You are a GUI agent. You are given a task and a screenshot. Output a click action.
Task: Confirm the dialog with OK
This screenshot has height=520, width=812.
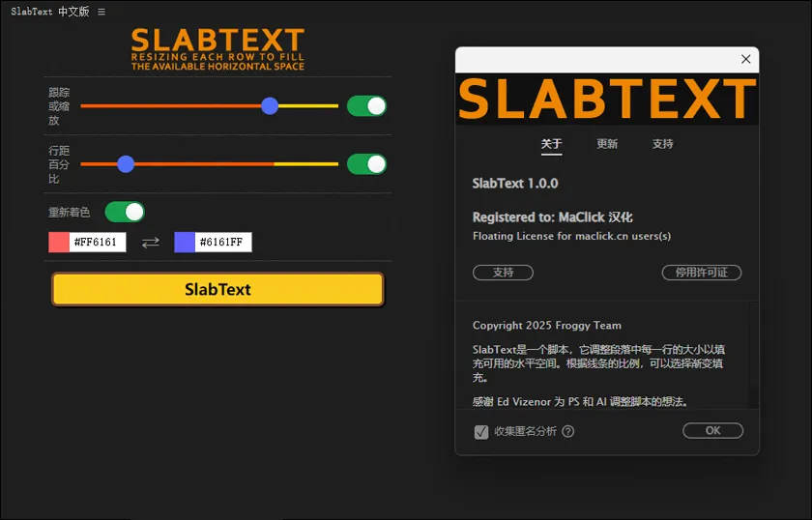pyautogui.click(x=712, y=431)
